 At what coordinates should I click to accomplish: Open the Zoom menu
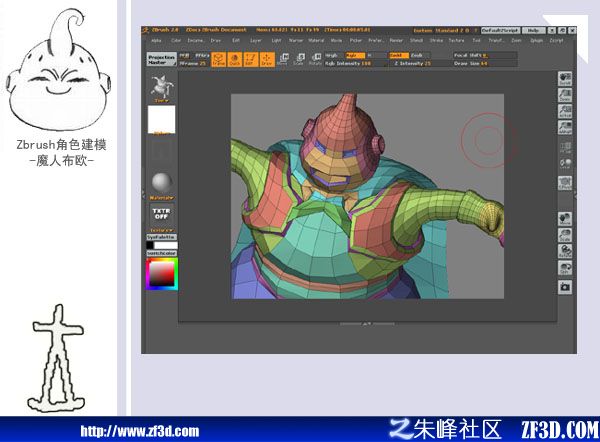pos(517,40)
